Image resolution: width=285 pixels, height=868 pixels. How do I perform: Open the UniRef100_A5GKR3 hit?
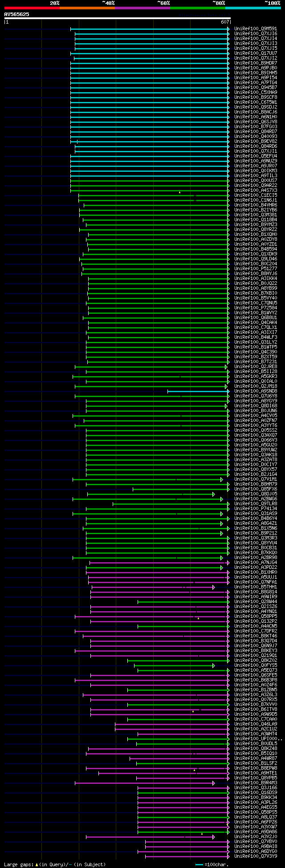coord(256,377)
